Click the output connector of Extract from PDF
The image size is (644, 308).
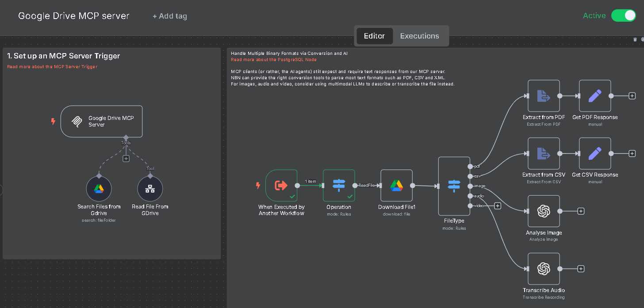pos(560,96)
